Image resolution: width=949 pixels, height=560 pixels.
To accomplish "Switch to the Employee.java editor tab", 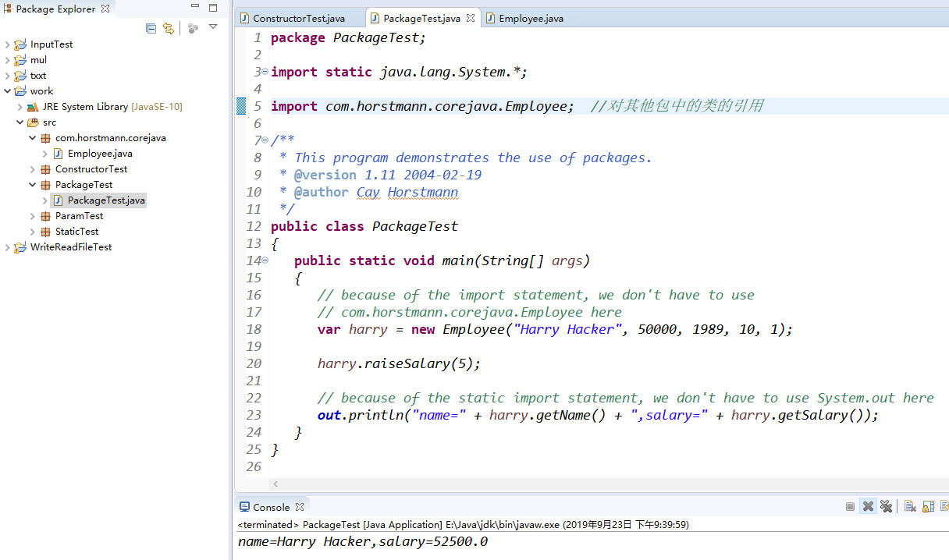I will (x=530, y=18).
